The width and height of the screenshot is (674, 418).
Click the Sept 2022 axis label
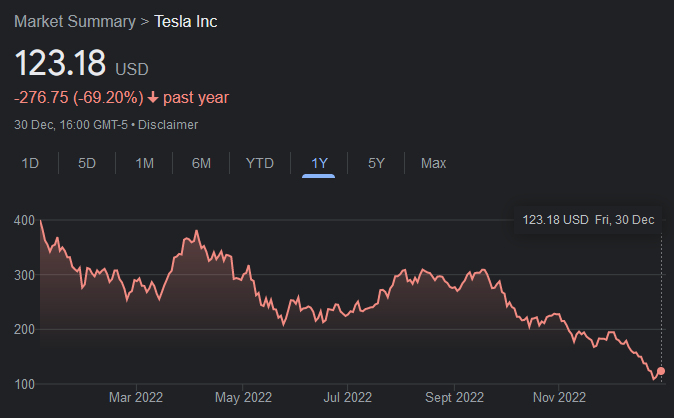453,398
